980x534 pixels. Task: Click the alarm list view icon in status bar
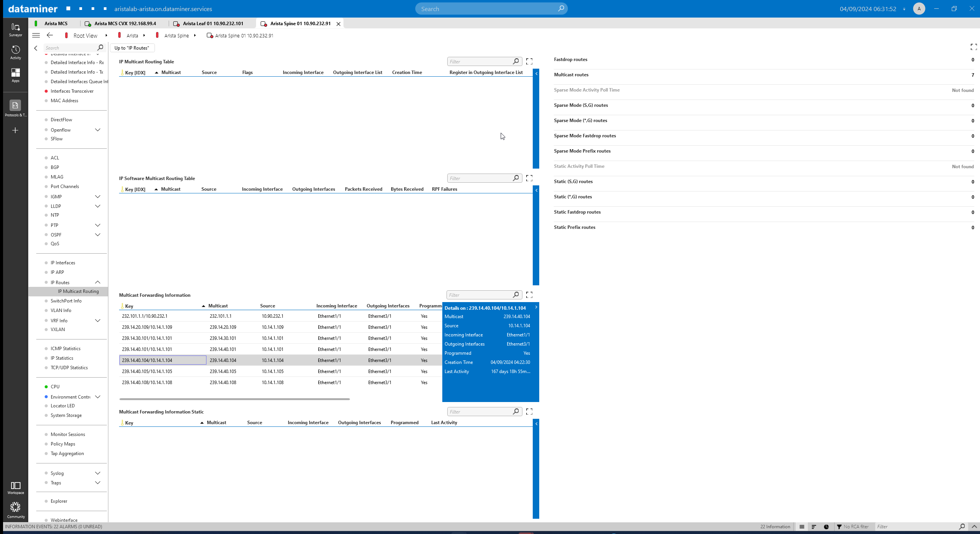coord(802,527)
